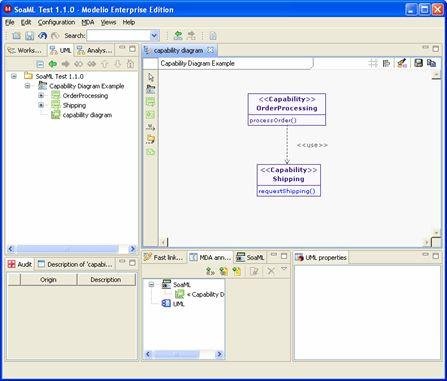
Task: Open the Configuration menu
Action: tap(56, 22)
